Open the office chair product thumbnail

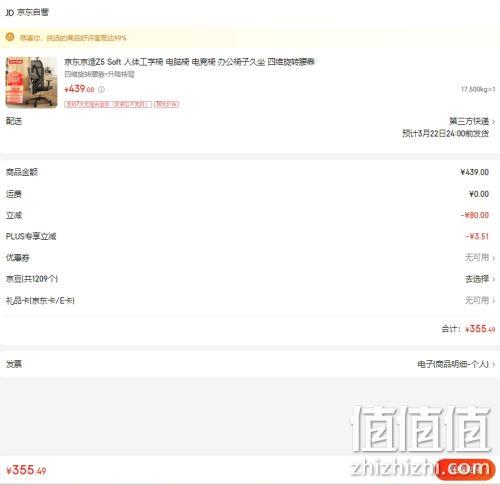coord(31,82)
